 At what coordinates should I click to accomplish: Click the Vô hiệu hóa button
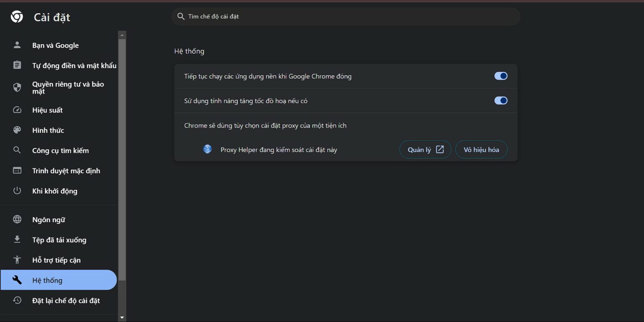[x=481, y=149]
